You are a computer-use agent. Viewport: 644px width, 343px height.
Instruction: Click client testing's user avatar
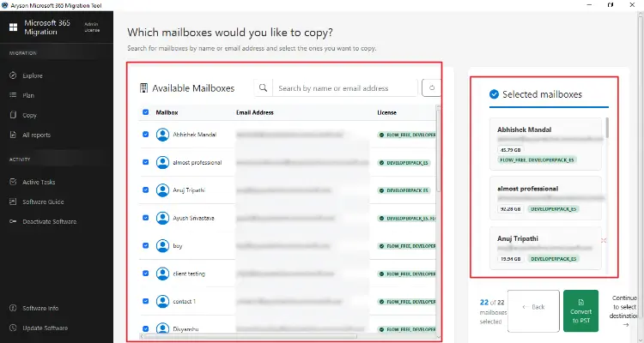(162, 274)
